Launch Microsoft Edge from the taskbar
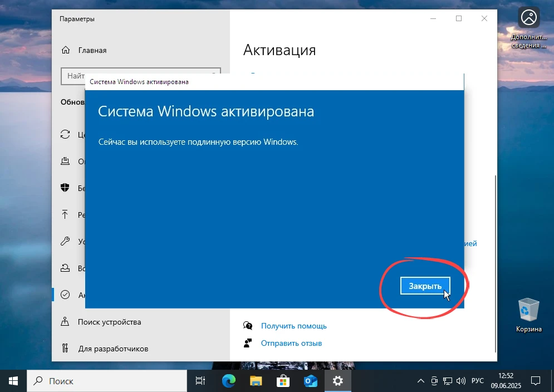Image resolution: width=554 pixels, height=392 pixels. (228, 381)
